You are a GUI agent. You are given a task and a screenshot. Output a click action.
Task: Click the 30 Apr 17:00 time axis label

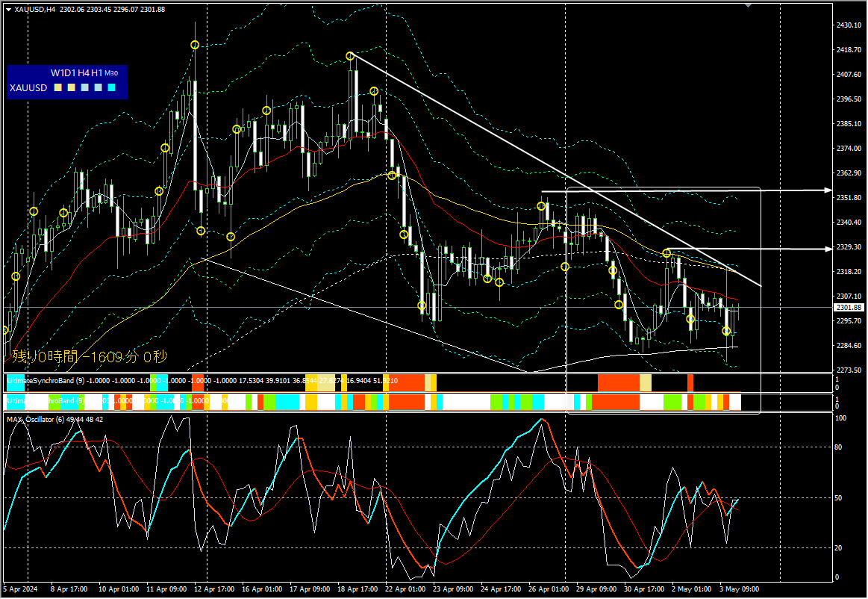[x=644, y=589]
